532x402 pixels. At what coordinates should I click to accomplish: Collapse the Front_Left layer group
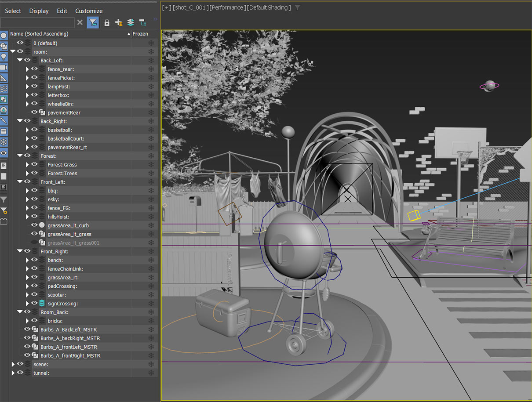[20, 182]
